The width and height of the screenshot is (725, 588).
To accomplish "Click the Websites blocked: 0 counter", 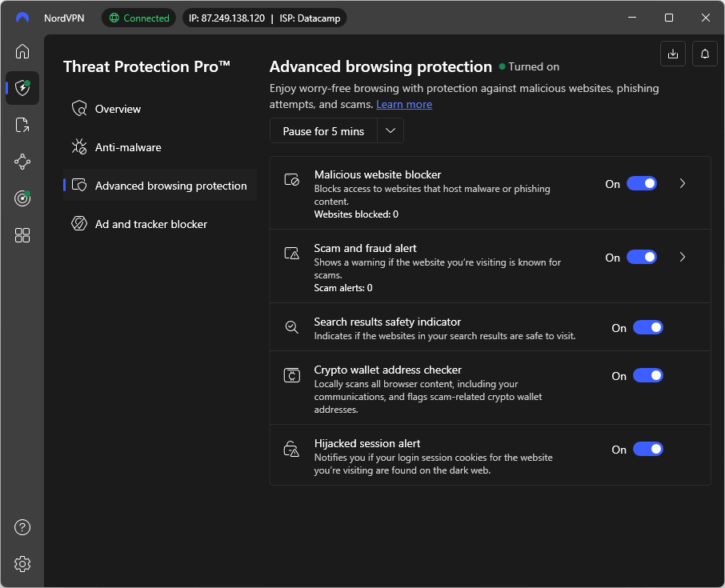I will coord(356,214).
